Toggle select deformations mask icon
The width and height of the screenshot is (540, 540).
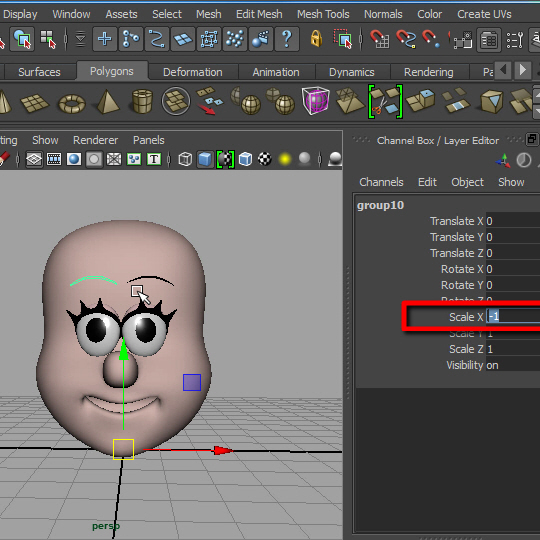coord(209,39)
